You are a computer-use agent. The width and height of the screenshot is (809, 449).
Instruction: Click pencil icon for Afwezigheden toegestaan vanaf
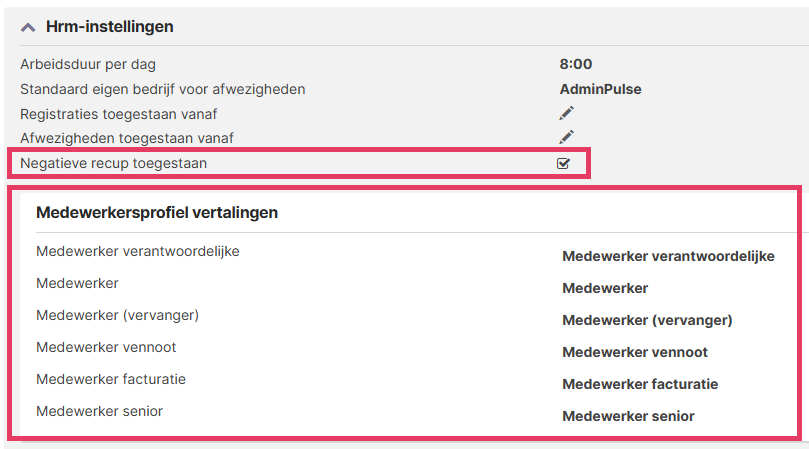(567, 137)
